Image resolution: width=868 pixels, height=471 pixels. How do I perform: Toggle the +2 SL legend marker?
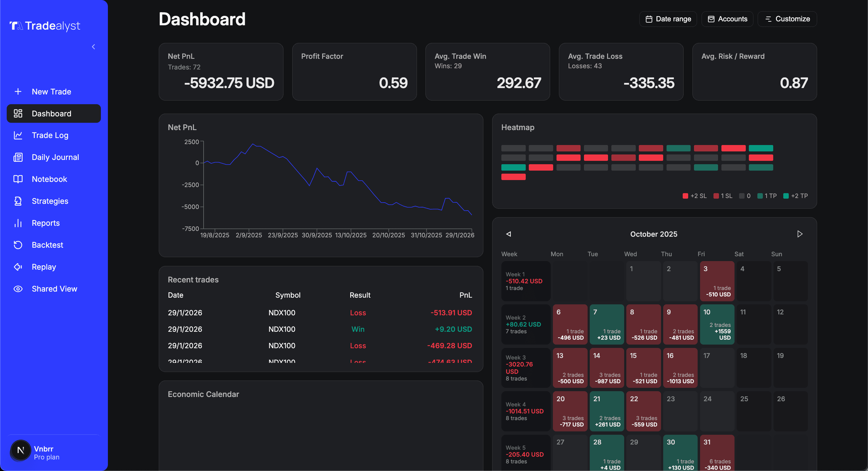click(685, 196)
